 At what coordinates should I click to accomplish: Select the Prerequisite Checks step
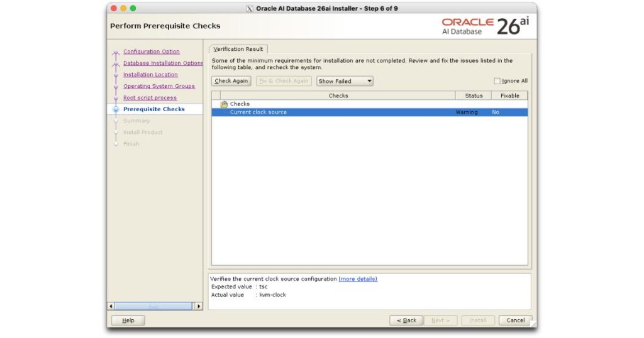[154, 109]
